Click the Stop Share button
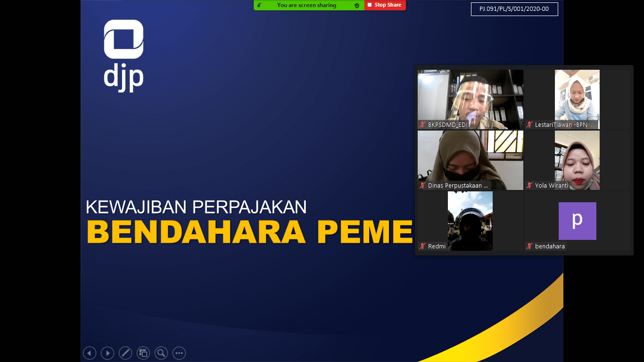Viewport: 644px width, 362px height. click(385, 5)
